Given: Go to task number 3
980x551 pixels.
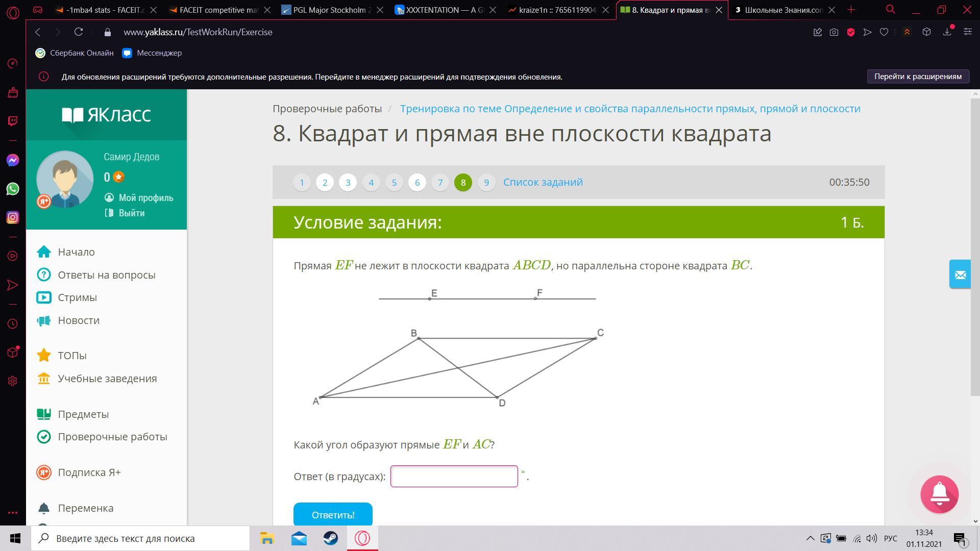Looking at the screenshot, I should point(348,182).
